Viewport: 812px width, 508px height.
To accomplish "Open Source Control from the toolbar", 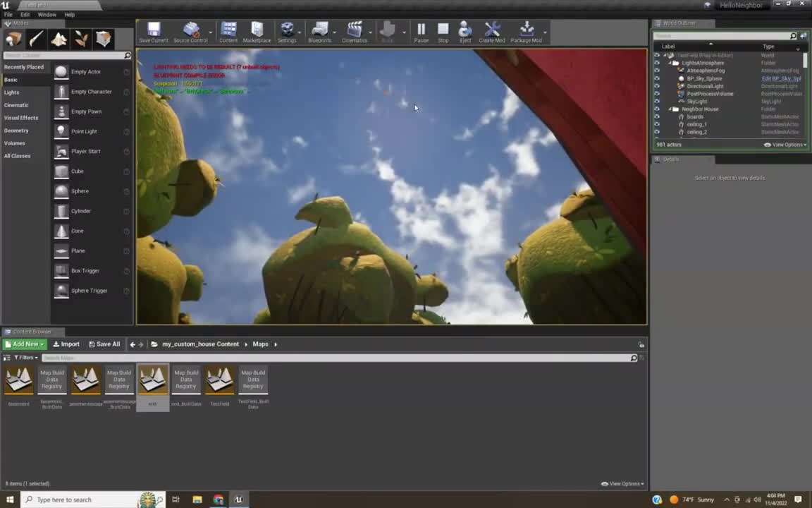I will [x=190, y=32].
